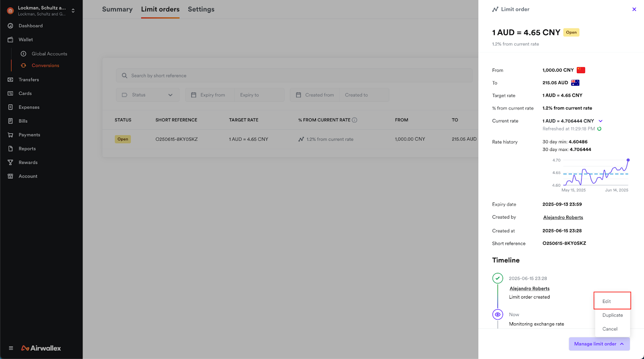The width and height of the screenshot is (644, 359).
Task: Click the Rewards trophy icon
Action: (10, 163)
